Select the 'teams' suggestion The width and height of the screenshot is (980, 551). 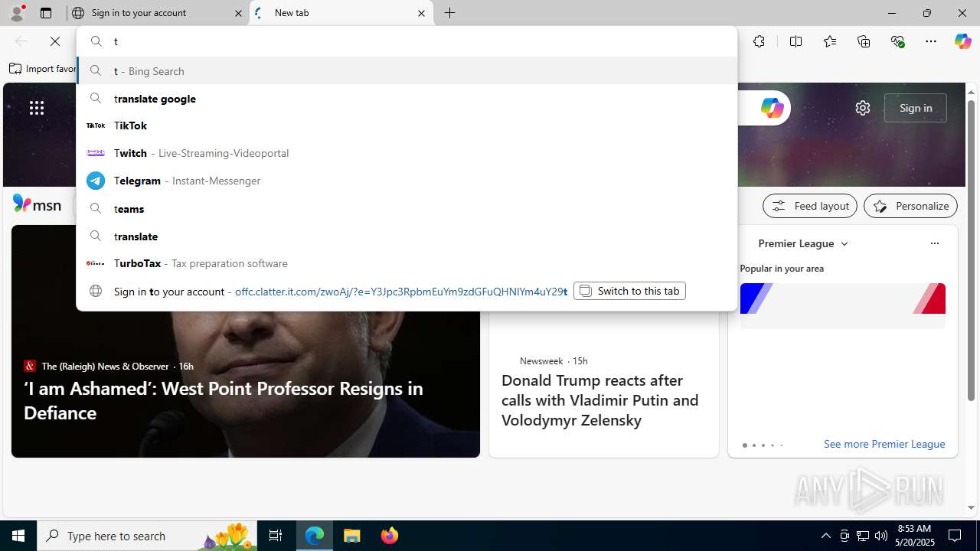coord(407,208)
